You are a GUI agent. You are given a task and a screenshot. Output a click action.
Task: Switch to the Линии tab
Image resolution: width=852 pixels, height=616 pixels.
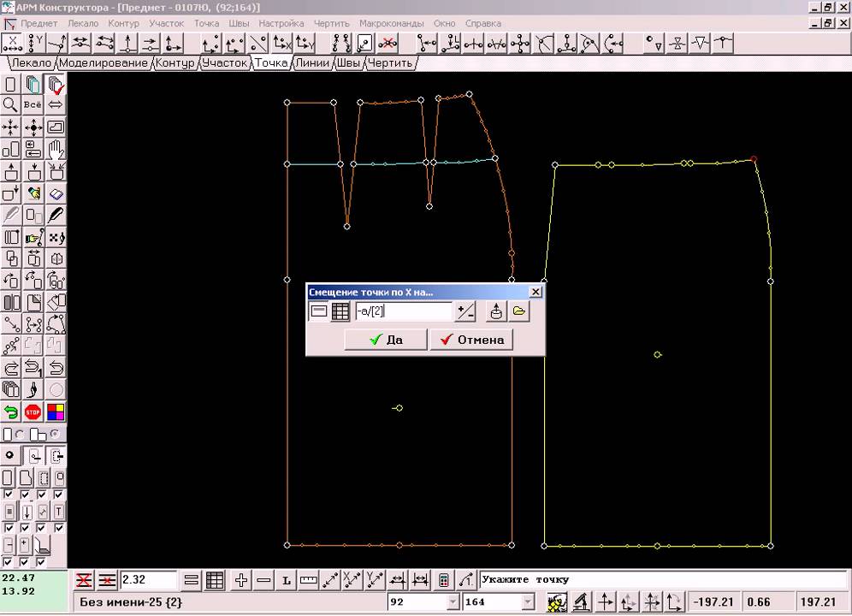(x=312, y=63)
